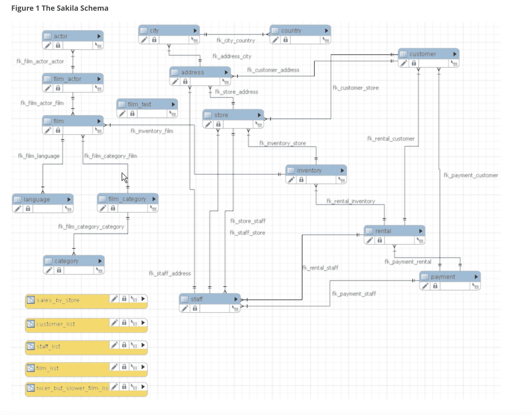The width and height of the screenshot is (532, 415).
Task: Click the pencil icon on customer table
Action: pyautogui.click(x=404, y=63)
